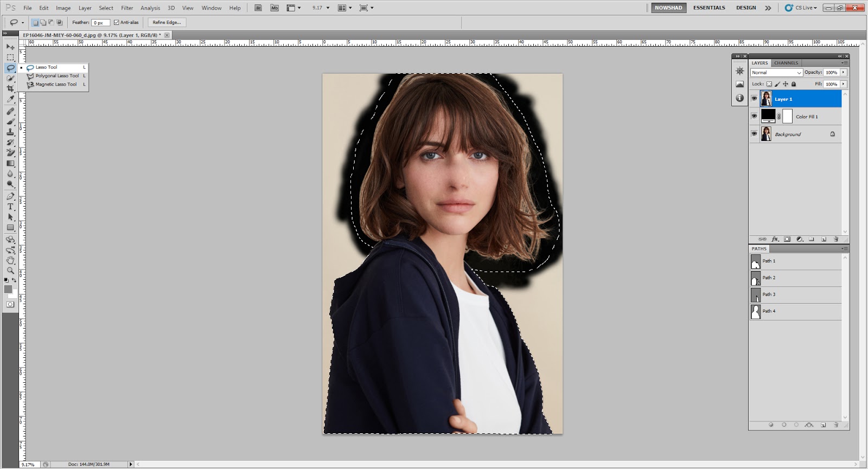Load path as selection in Paths panel

(x=796, y=425)
